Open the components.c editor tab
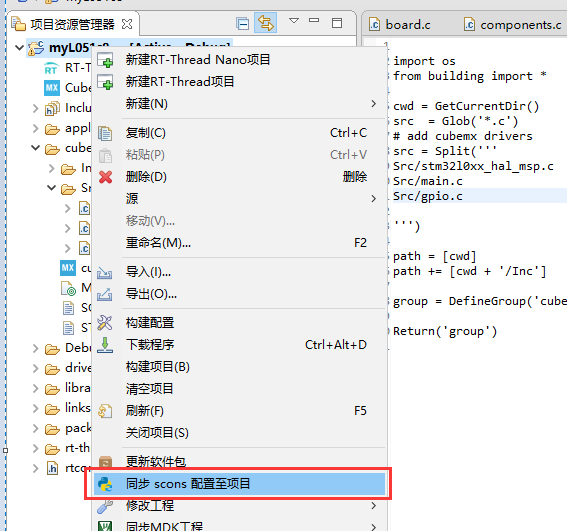This screenshot has width=567, height=531. pos(513,25)
